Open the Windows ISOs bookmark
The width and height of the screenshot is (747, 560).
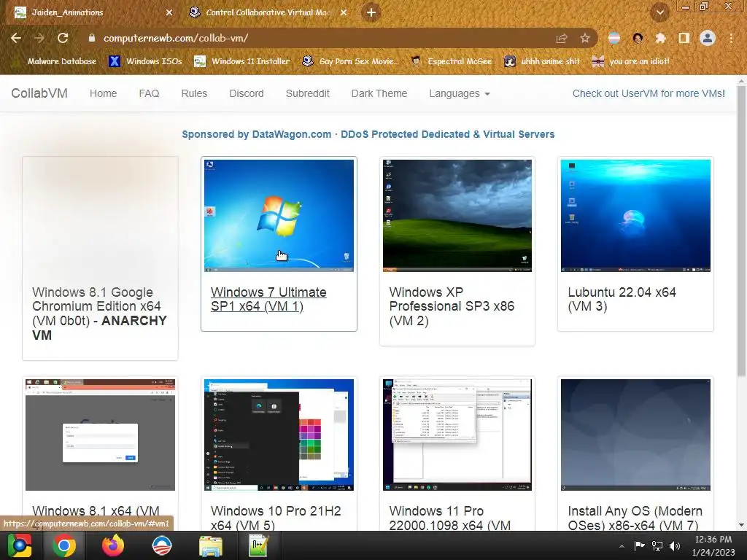click(145, 61)
